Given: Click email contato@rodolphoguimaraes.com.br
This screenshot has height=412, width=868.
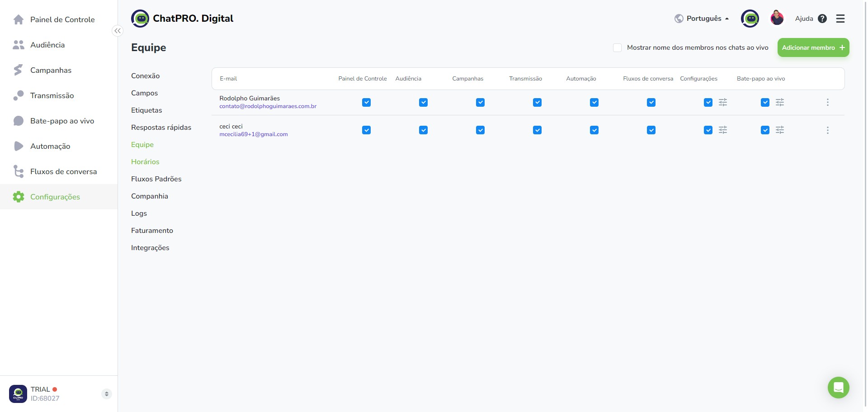Looking at the screenshot, I should point(268,106).
